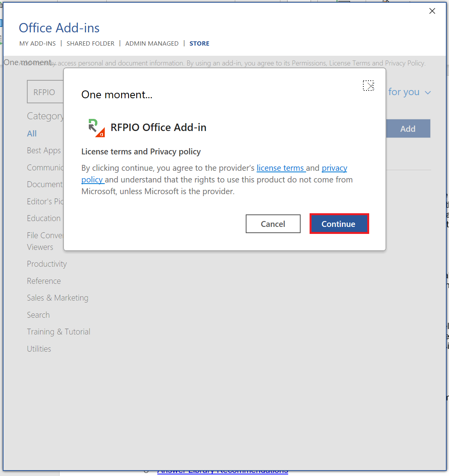Click the RFPIO search input field
This screenshot has width=449, height=476.
coord(45,92)
